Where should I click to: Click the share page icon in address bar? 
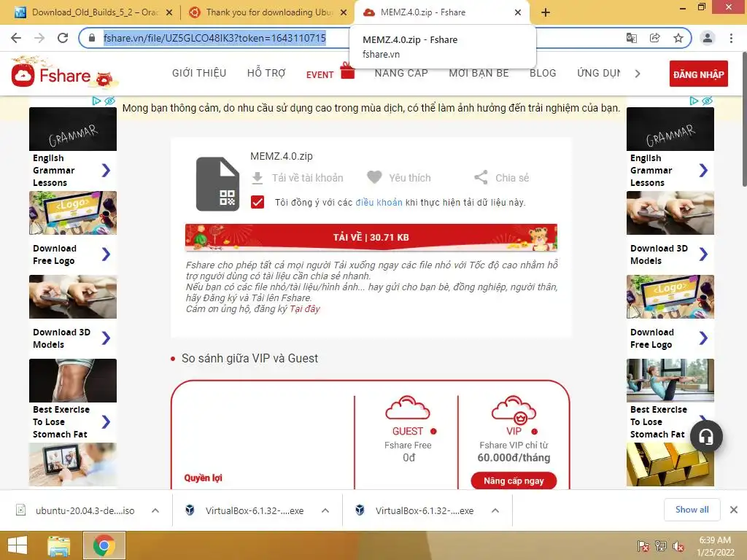coord(654,38)
